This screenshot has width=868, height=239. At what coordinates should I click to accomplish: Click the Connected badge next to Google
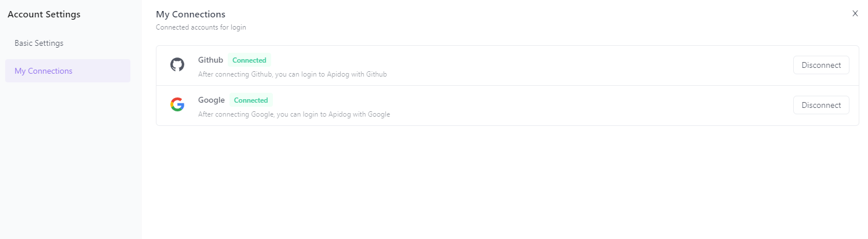coord(250,100)
